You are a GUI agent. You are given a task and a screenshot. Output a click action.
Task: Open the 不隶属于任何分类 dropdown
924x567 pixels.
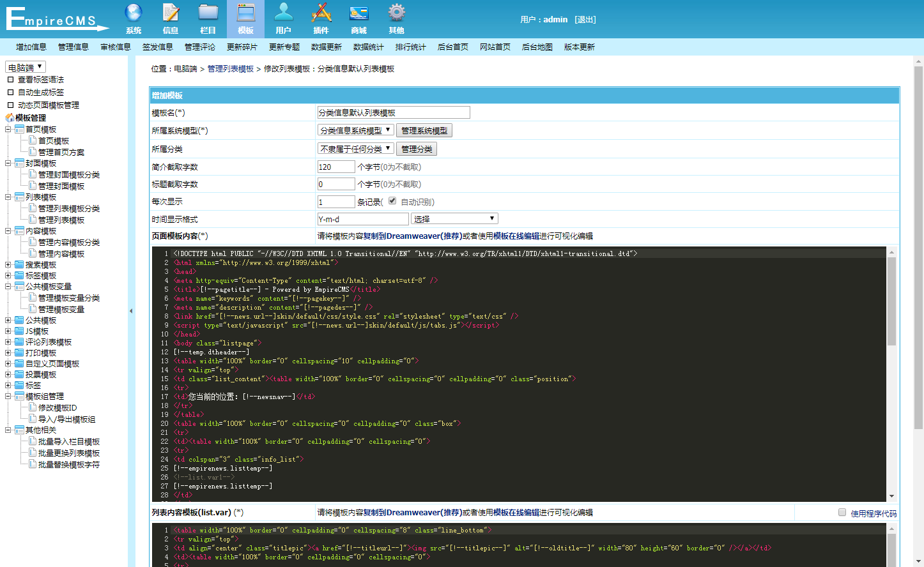(x=356, y=149)
